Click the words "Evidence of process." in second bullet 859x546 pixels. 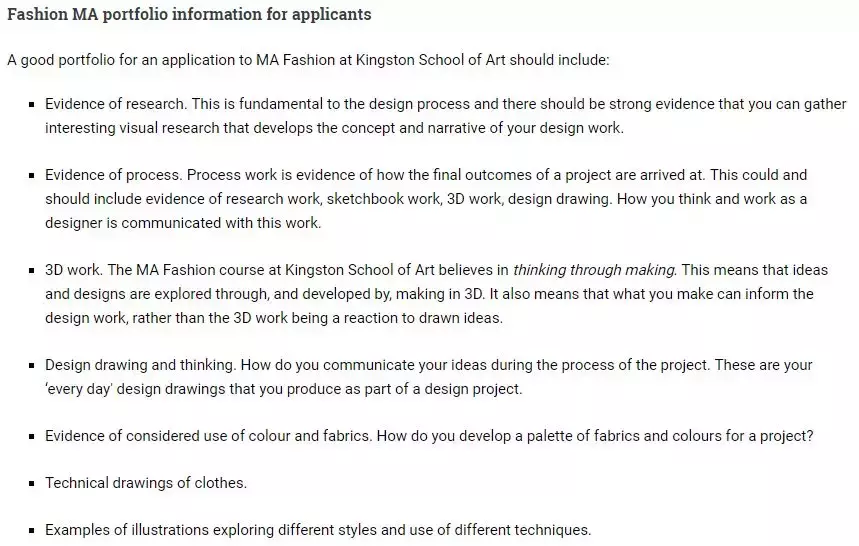tap(114, 175)
